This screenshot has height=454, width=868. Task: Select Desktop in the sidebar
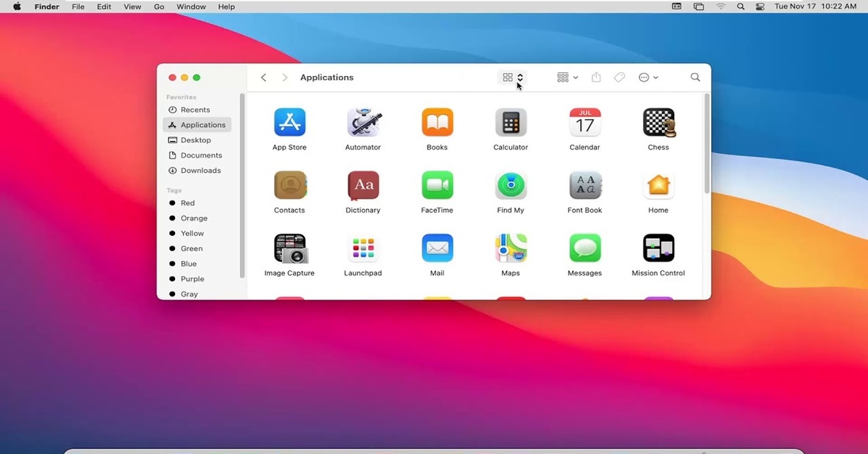tap(197, 140)
